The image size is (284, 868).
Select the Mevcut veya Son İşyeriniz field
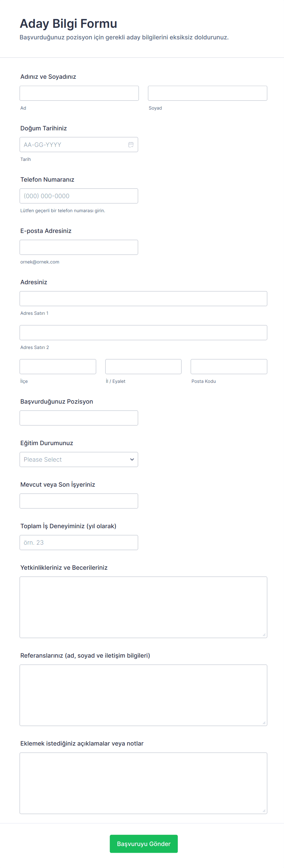point(78,501)
